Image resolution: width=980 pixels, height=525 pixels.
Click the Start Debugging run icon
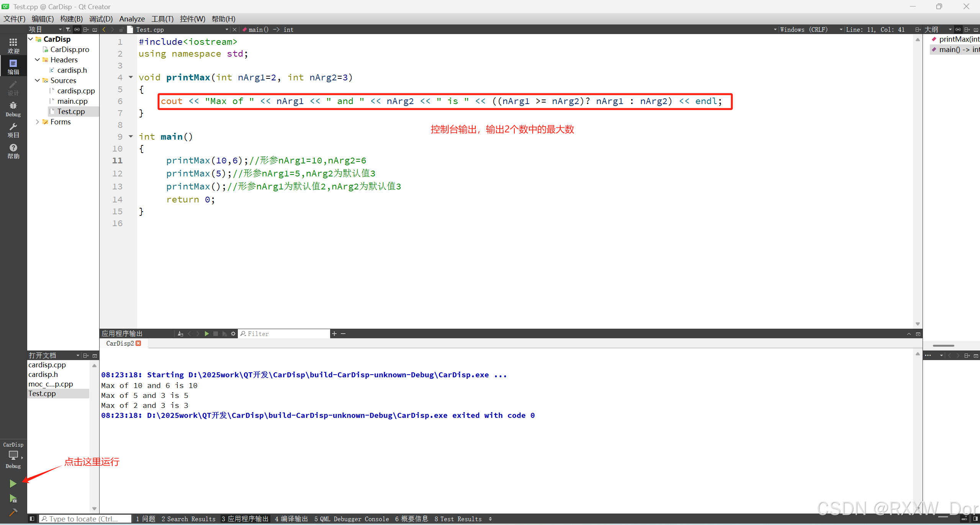point(13,499)
